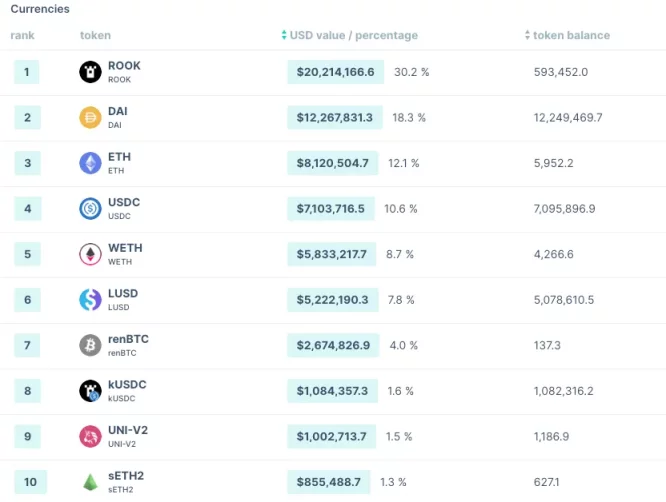Click the $855,488.7 value badge
This screenshot has height=502, width=666.
[x=329, y=482]
